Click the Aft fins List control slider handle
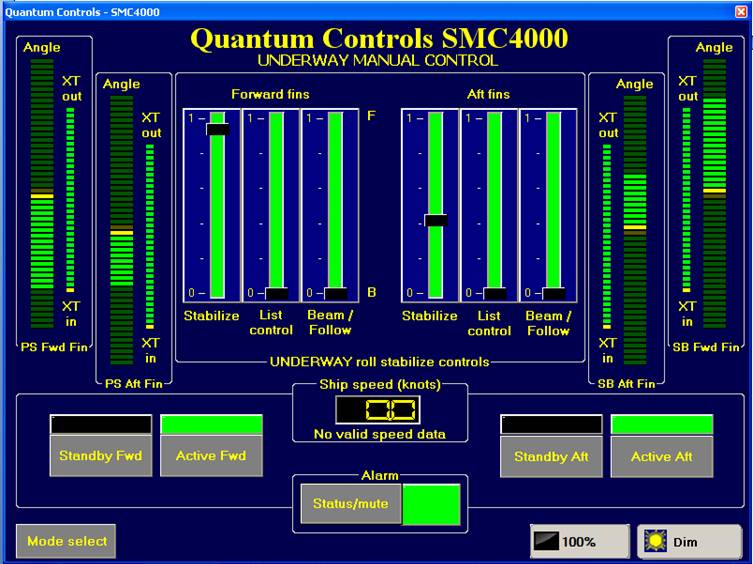753x564 pixels. click(x=495, y=293)
